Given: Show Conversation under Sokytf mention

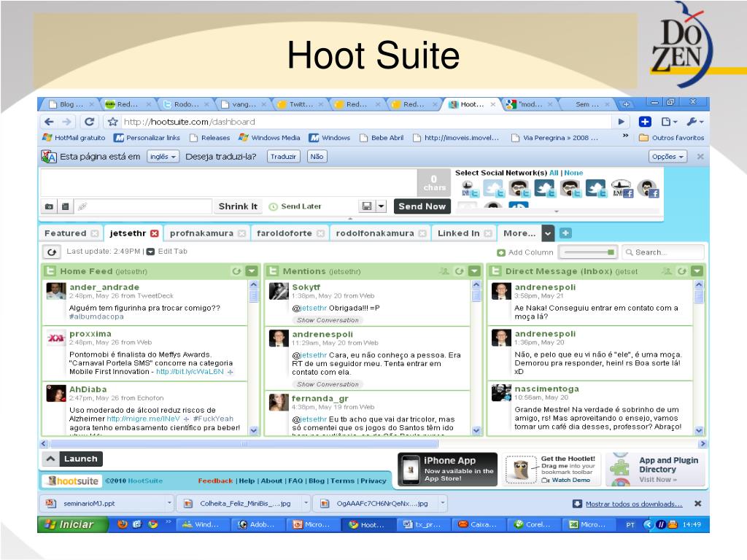Looking at the screenshot, I should [x=328, y=320].
